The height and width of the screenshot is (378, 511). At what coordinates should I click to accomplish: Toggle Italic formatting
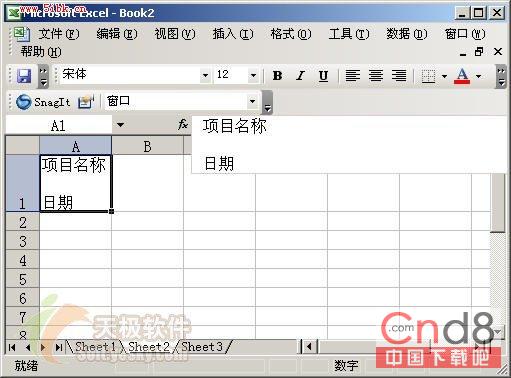point(300,76)
